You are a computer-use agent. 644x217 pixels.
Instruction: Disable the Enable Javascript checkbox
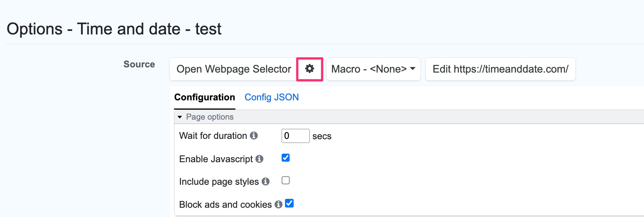click(286, 158)
